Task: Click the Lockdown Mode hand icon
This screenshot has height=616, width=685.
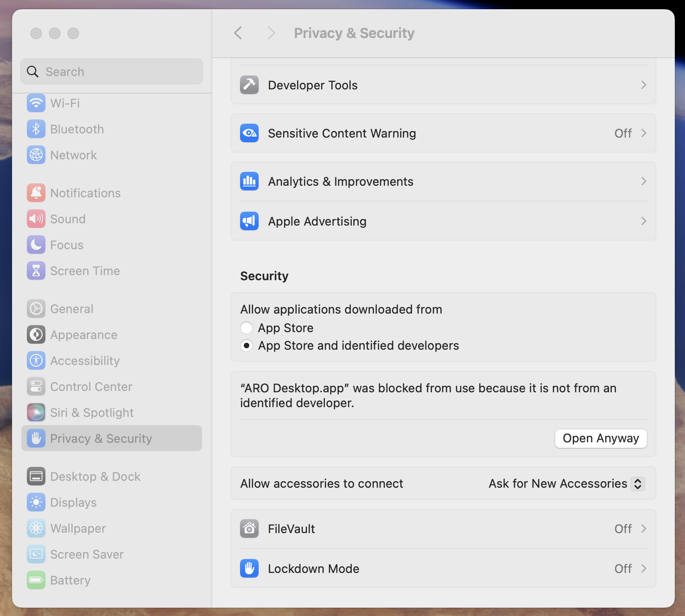Action: 249,568
